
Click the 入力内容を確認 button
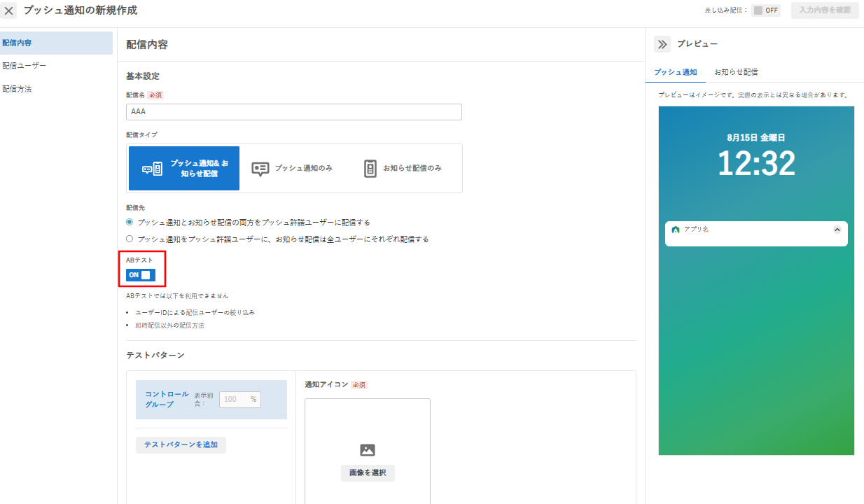click(x=825, y=10)
